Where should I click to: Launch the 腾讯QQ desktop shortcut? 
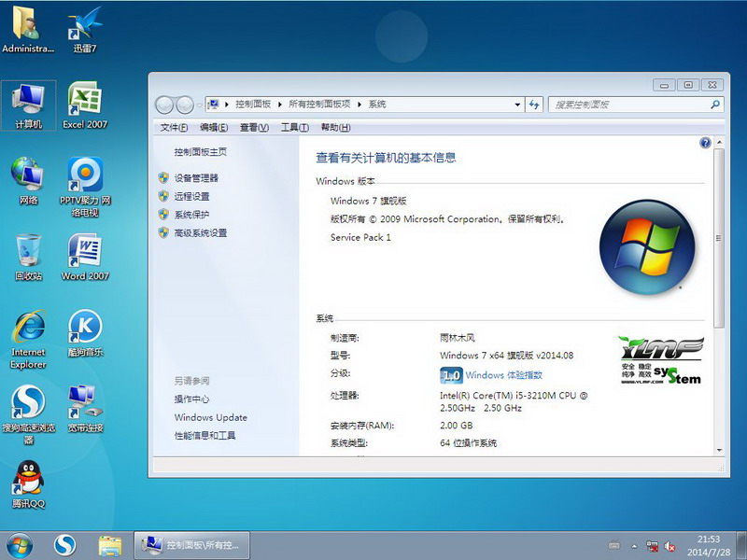(x=29, y=484)
